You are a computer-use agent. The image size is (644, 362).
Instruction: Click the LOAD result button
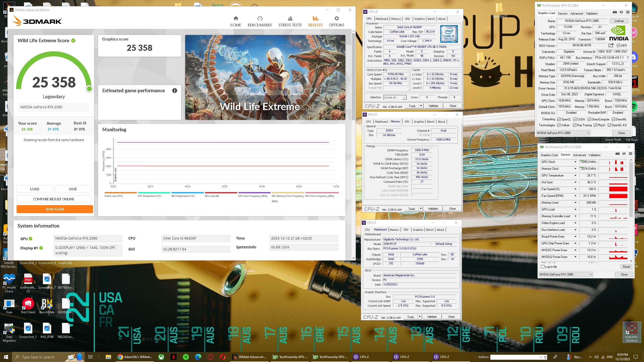point(35,189)
